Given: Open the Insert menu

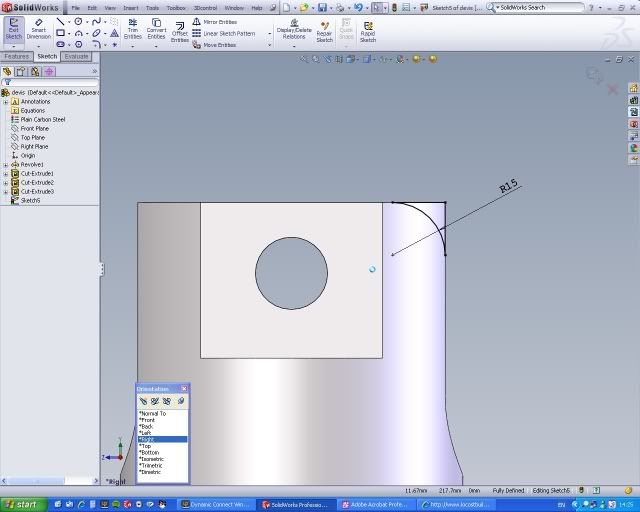Looking at the screenshot, I should [x=130, y=7].
